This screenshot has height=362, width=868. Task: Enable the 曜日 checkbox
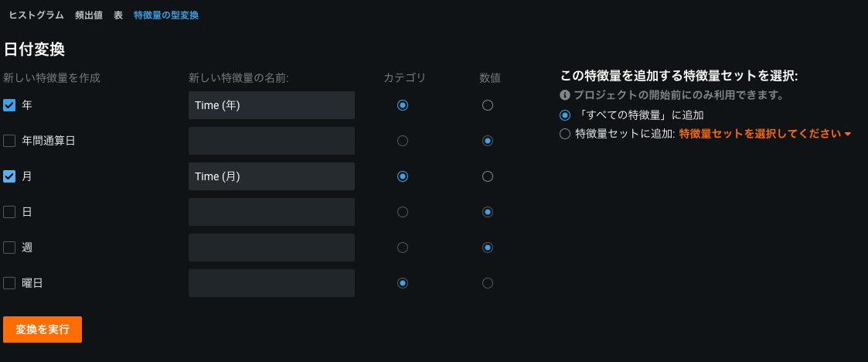(x=9, y=283)
